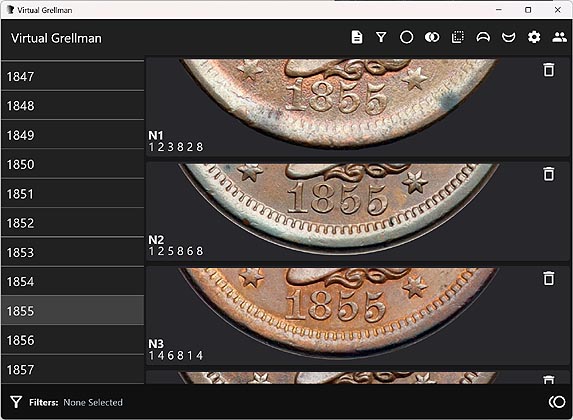Click the Virtual Grellman header title
This screenshot has width=573, height=420.
(x=56, y=38)
